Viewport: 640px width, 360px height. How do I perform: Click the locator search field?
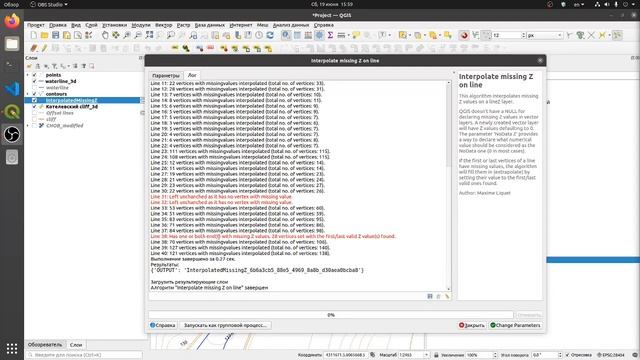84,355
